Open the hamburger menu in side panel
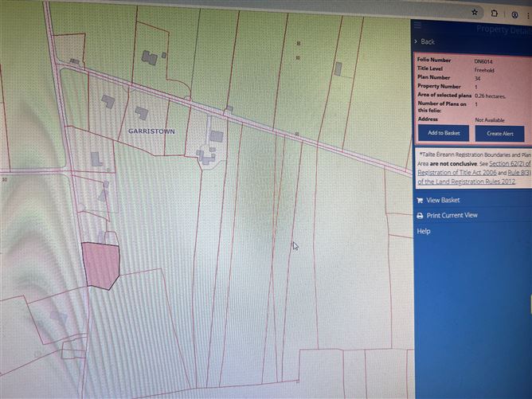The height and width of the screenshot is (399, 532). point(417,25)
